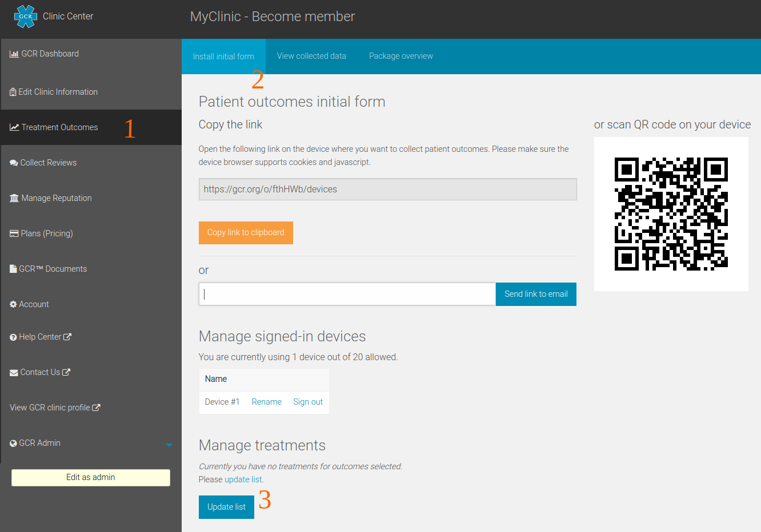Open Plans (Pricing) page

pos(91,233)
